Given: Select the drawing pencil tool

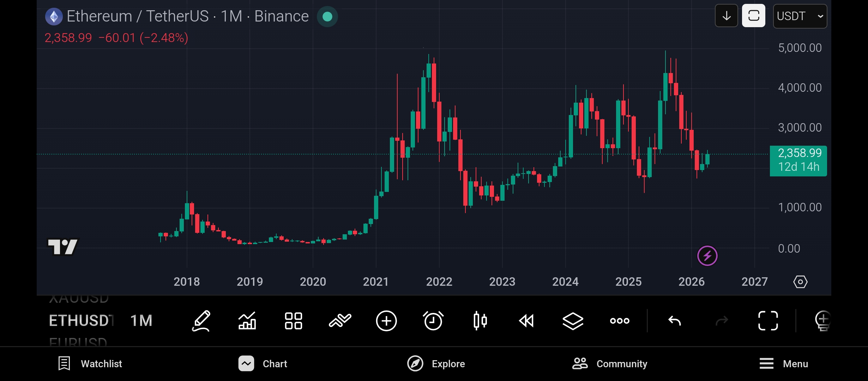Looking at the screenshot, I should coord(201,321).
